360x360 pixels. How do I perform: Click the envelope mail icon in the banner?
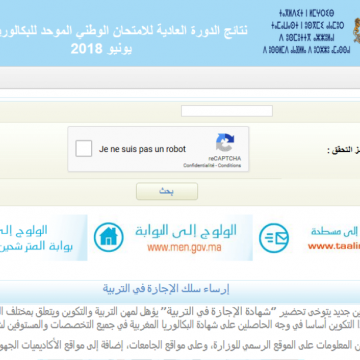274,238
